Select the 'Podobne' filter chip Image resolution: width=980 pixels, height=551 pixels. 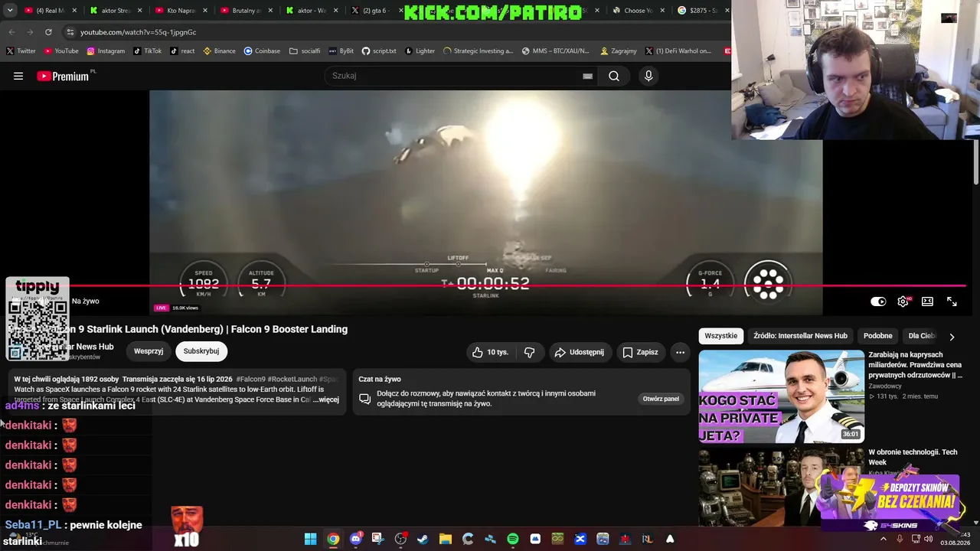(x=877, y=336)
